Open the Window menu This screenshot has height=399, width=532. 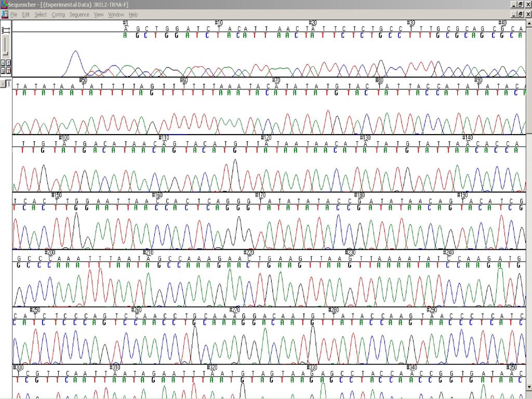[116, 15]
